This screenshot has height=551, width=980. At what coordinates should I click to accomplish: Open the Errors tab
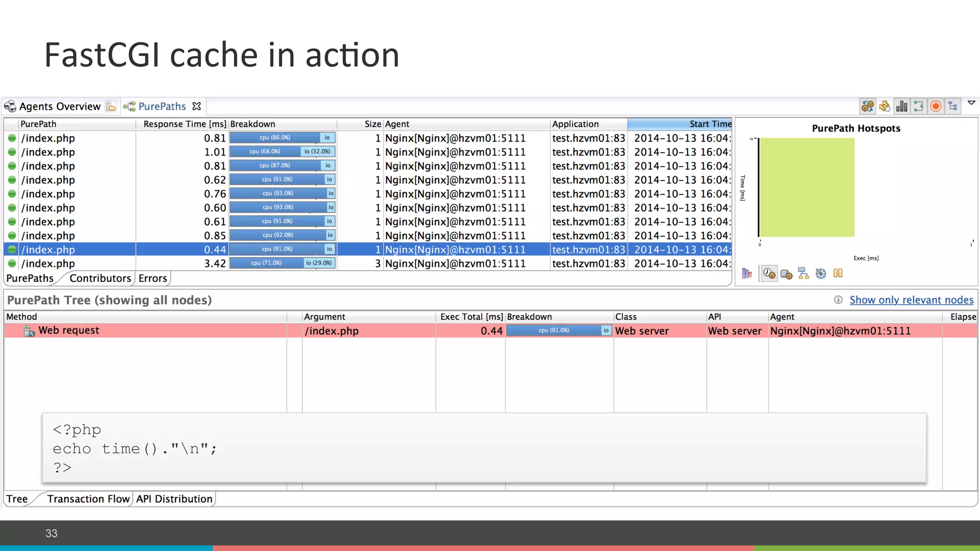153,278
